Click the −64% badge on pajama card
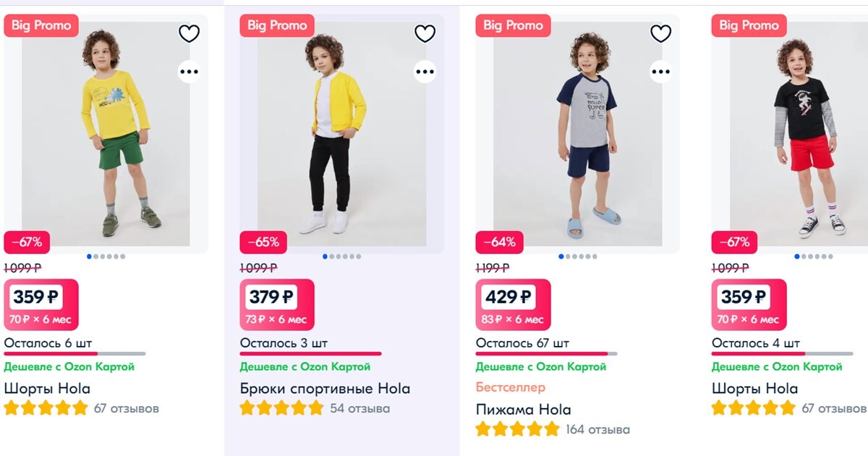This screenshot has height=456, width=868. coord(499,242)
